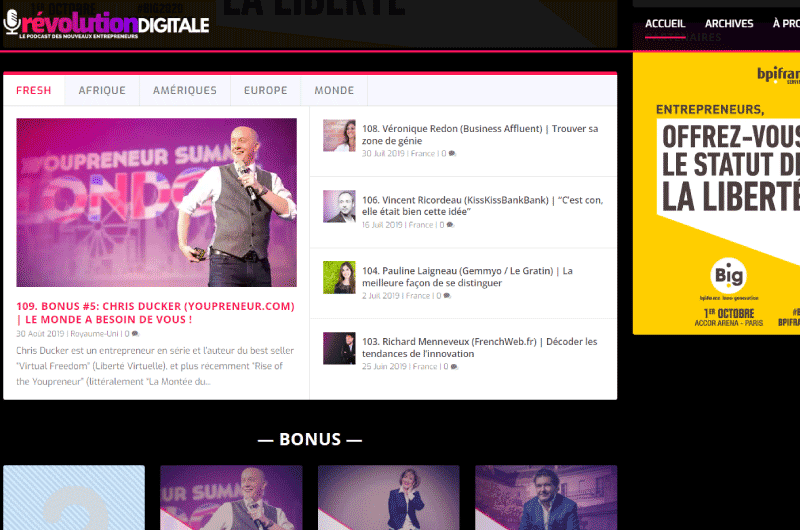Click comment icon on Vincent Ricordeau episode
This screenshot has height=530, width=800.
point(450,225)
